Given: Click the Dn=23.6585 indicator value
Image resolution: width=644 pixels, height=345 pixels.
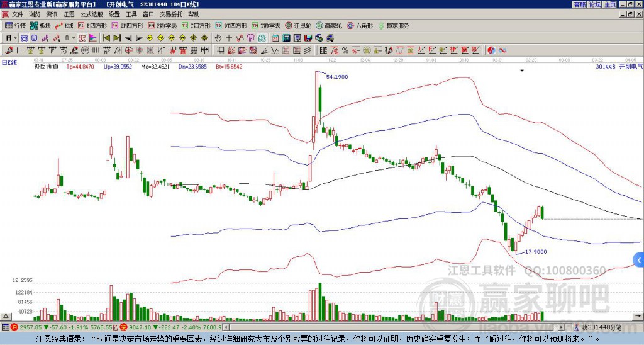Looking at the screenshot, I should (192, 66).
